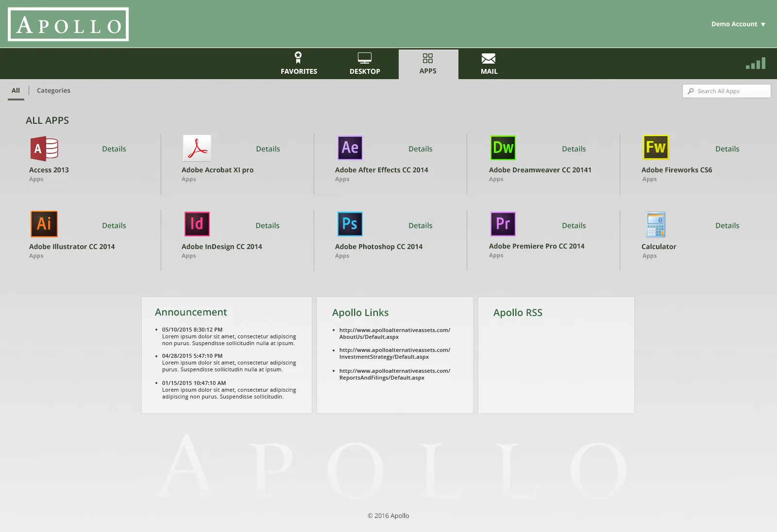Open the Adobe InDesign Id icon
This screenshot has height=532, width=777.
click(x=197, y=224)
